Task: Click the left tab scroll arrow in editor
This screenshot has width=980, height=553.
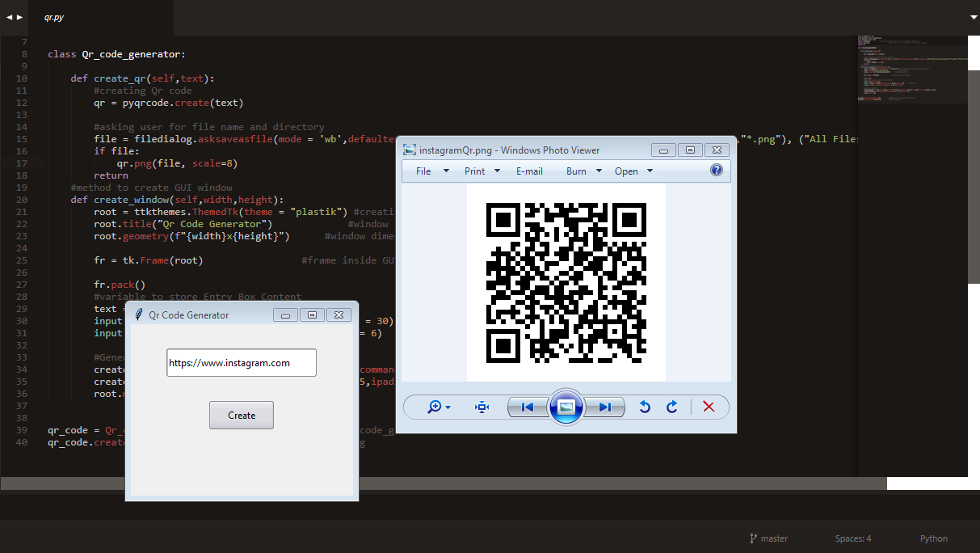Action: click(10, 17)
